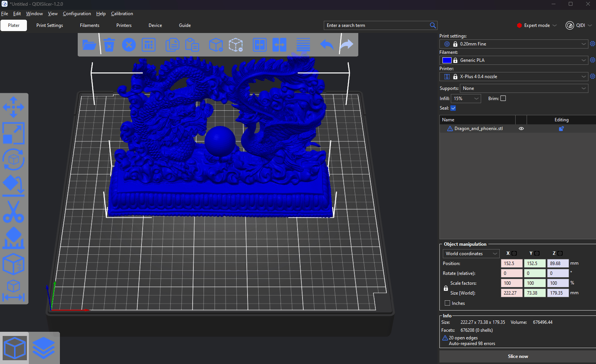Open the Calibration menu
596x364 pixels.
pos(122,14)
